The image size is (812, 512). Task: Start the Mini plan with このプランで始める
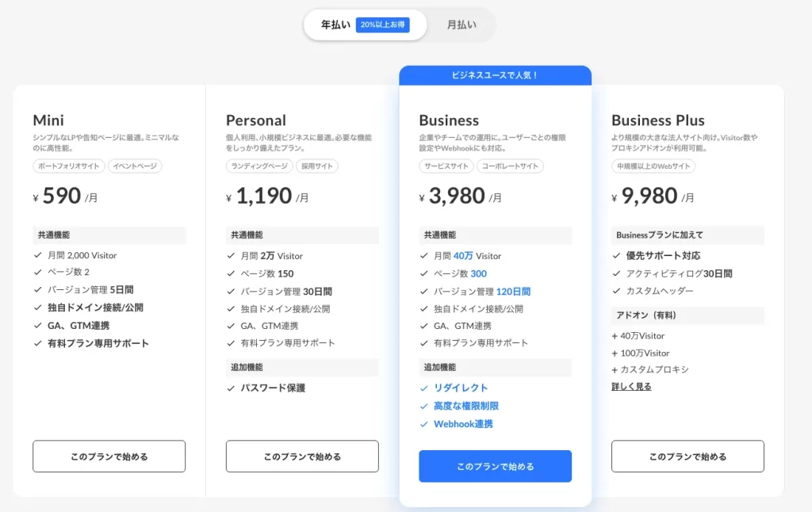point(109,457)
